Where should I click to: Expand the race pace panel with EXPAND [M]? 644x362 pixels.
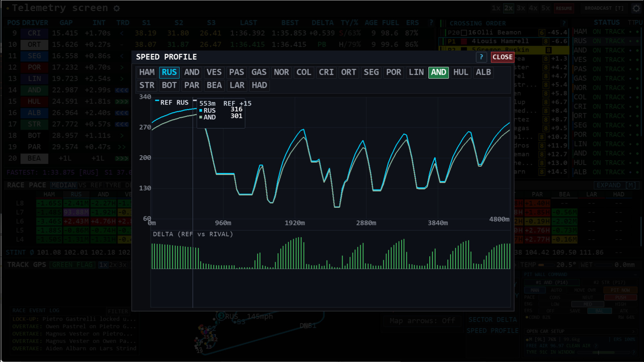click(616, 185)
